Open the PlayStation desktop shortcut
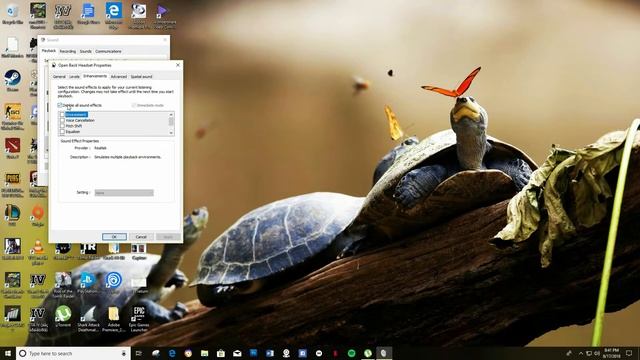The height and width of the screenshot is (360, 640). point(87,283)
